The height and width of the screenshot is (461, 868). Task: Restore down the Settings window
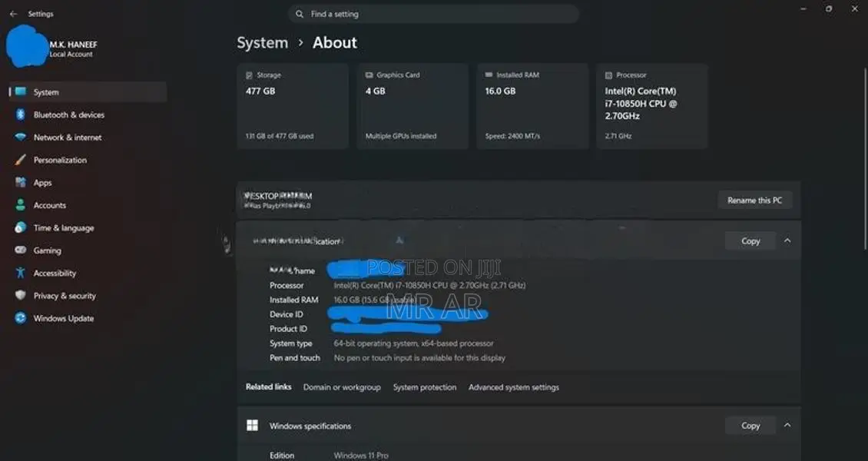point(829,9)
